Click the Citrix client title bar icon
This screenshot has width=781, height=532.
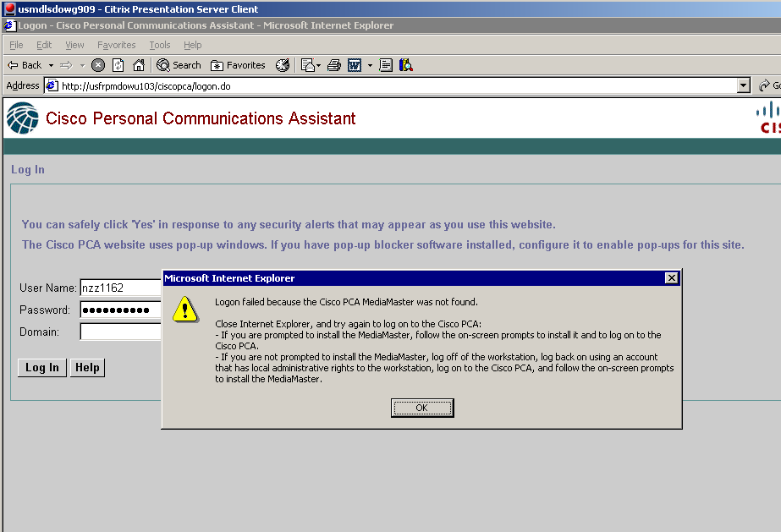click(9, 8)
